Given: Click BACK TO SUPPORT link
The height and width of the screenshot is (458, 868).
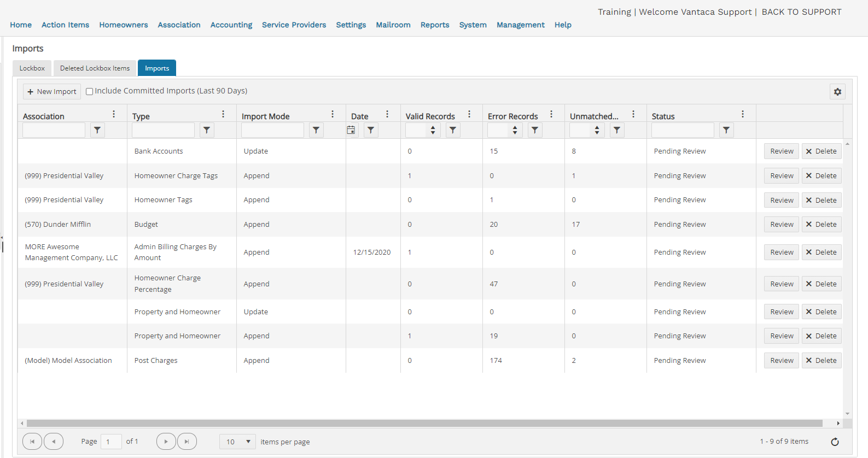Looking at the screenshot, I should click(801, 12).
